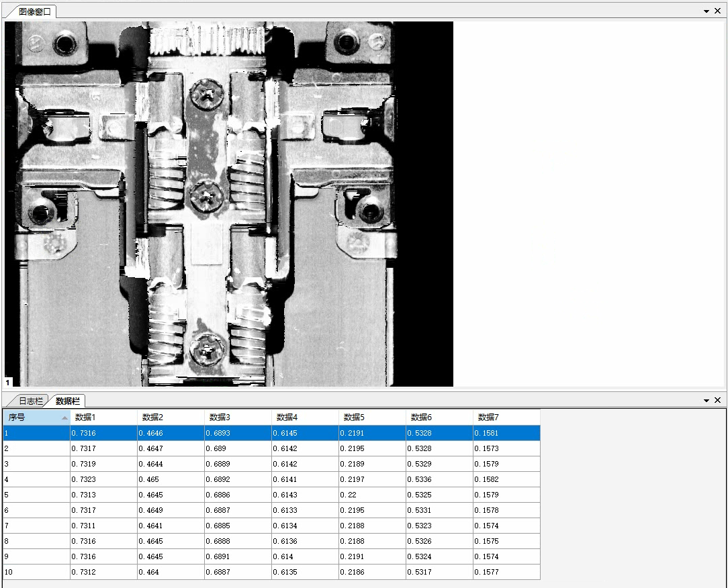Image resolution: width=728 pixels, height=588 pixels.
Task: Toggle sort arrow in 序号 header
Action: click(64, 418)
